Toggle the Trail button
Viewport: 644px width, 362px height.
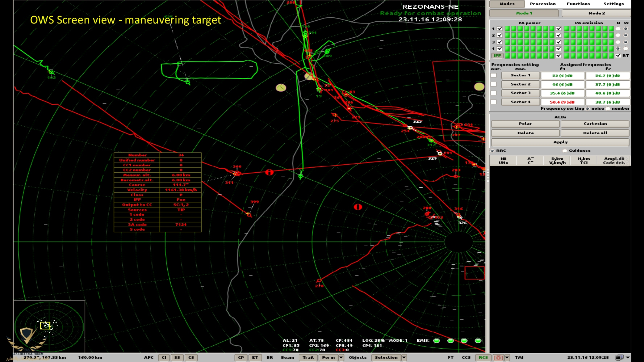(x=308, y=357)
